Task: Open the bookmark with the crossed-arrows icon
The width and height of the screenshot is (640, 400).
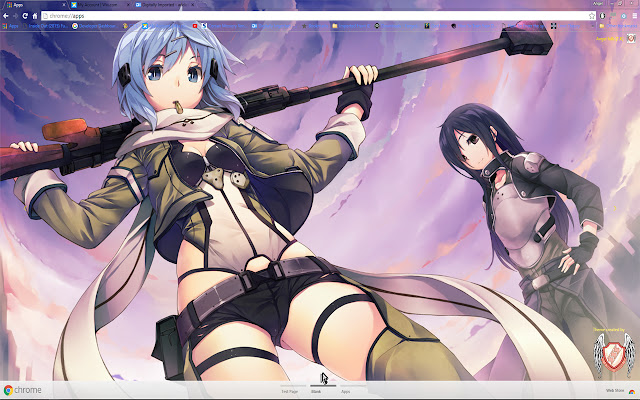Action: coord(565,26)
